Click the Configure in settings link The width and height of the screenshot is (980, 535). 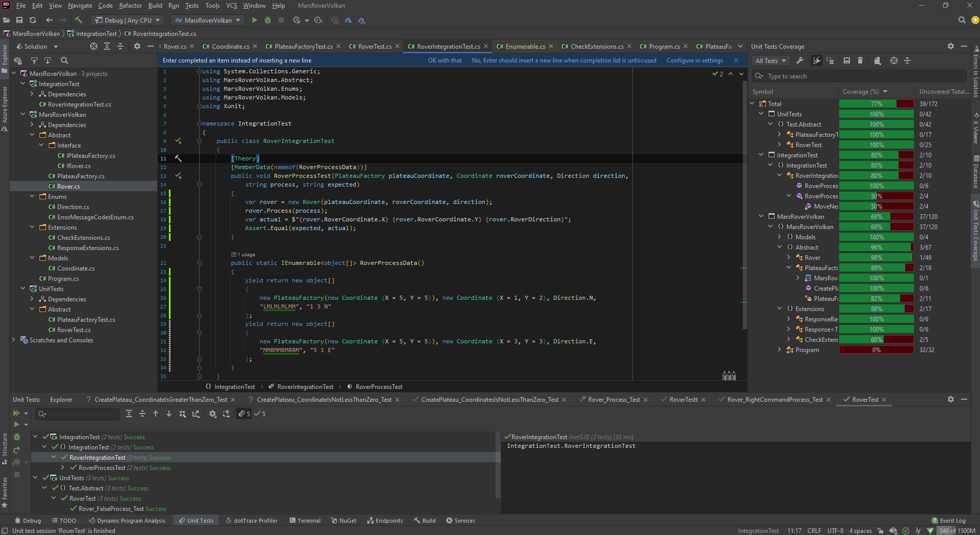(x=694, y=60)
